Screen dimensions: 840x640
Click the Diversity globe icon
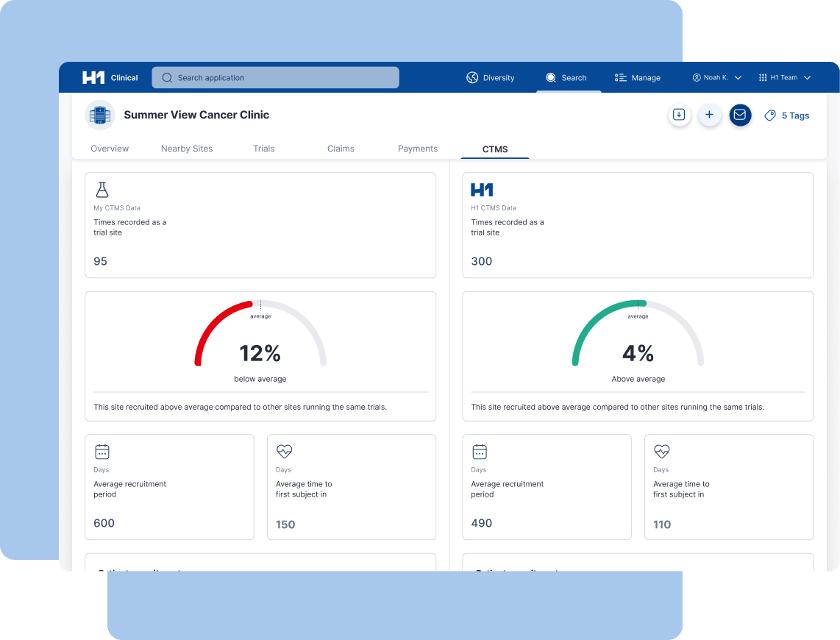click(x=472, y=78)
